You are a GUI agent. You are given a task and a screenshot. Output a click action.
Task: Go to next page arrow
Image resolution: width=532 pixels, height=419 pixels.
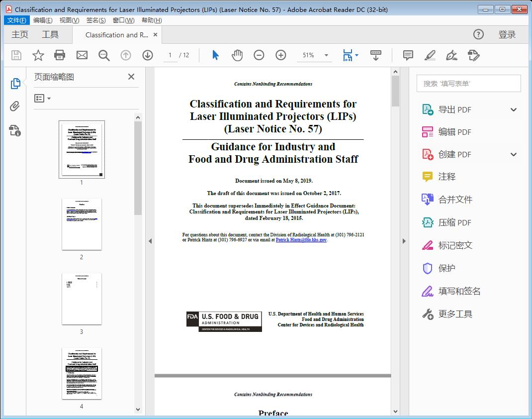[x=148, y=55]
